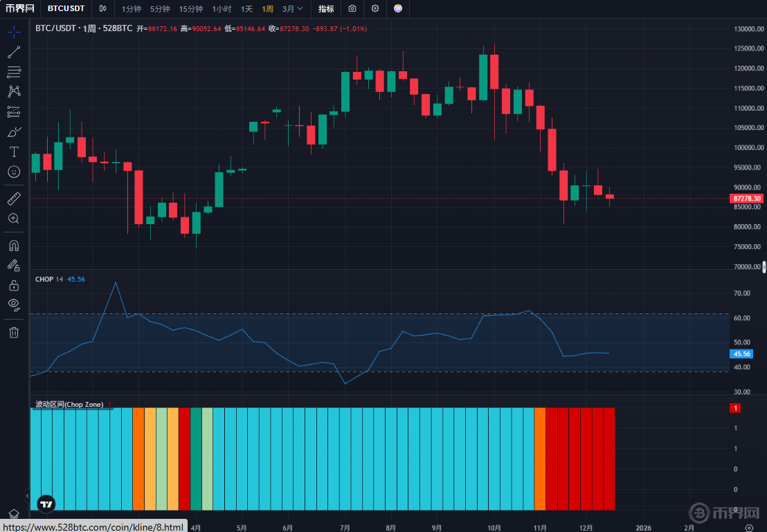Select the ruler measure tool

tap(14, 199)
